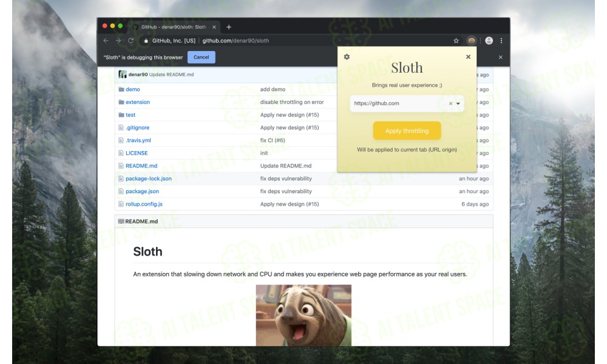Image resolution: width=607 pixels, height=364 pixels.
Task: Click file icon next to .gitignore
Action: 121,127
